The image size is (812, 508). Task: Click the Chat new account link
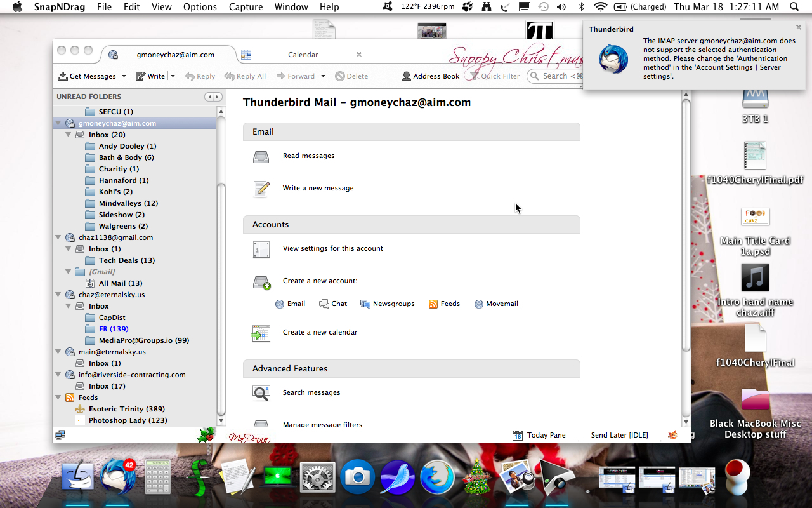pyautogui.click(x=333, y=304)
